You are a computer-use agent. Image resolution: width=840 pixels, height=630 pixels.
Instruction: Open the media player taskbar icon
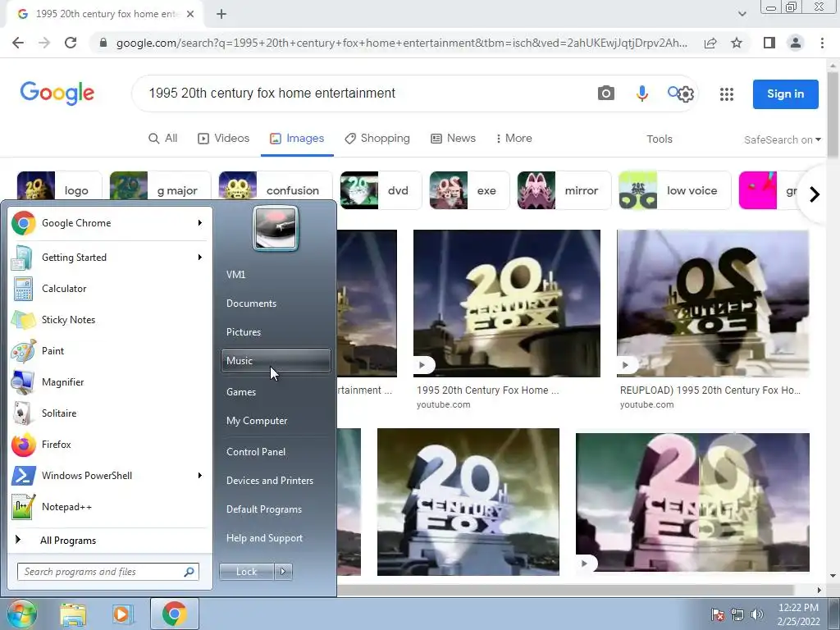122,614
